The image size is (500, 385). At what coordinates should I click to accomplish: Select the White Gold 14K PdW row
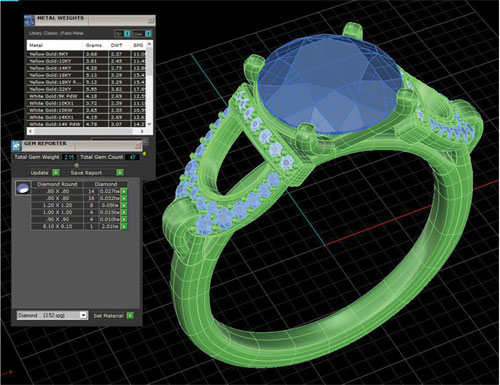(87, 124)
